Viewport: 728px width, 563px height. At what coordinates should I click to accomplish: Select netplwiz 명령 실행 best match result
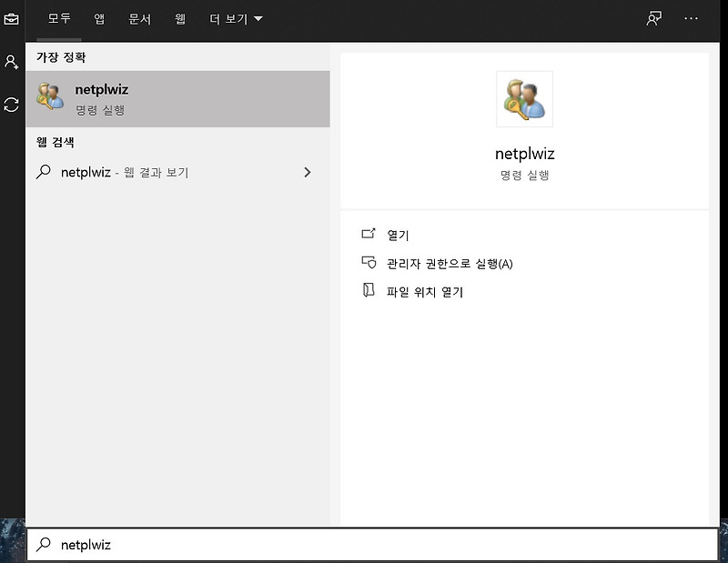click(x=177, y=99)
